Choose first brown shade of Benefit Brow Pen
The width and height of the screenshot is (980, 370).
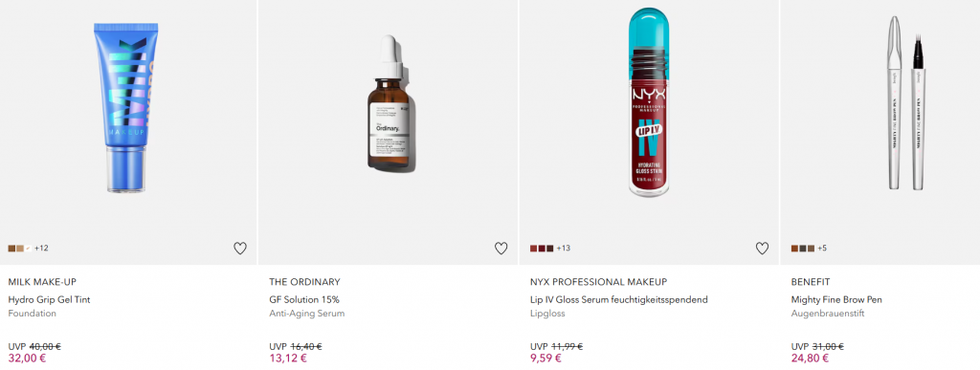click(x=794, y=249)
